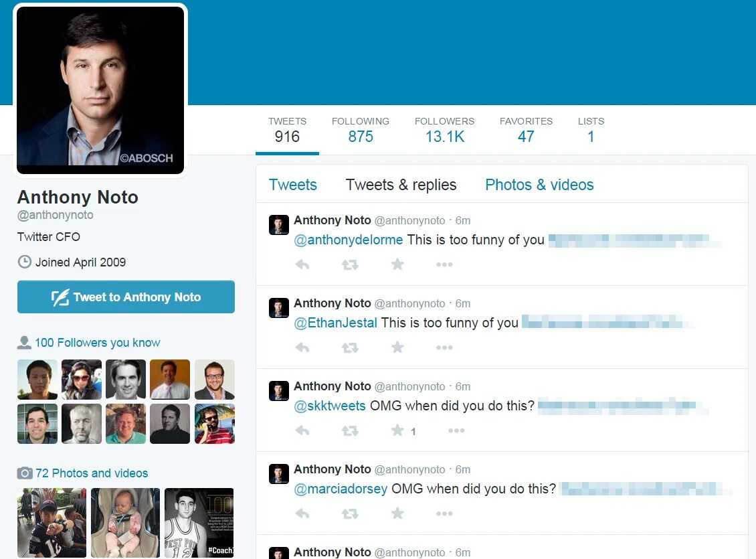View the FOLLOWING 875 list
This screenshot has height=559, width=756.
click(361, 131)
